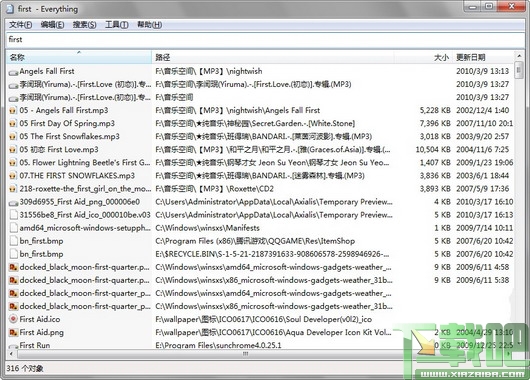Click the mp3 icon of 07.THE FIRST SNOWFLAKES.mp3

tap(13, 176)
